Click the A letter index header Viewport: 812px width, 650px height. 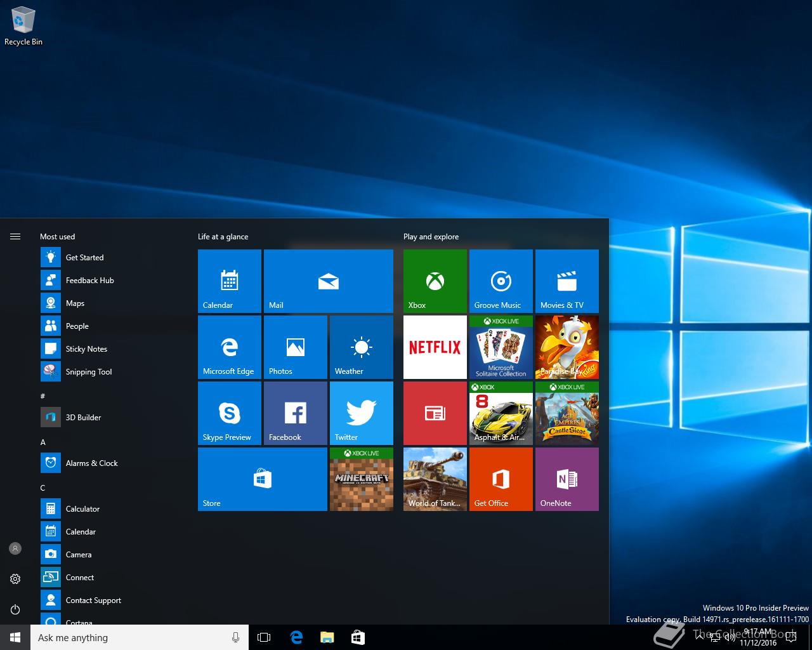tap(43, 442)
